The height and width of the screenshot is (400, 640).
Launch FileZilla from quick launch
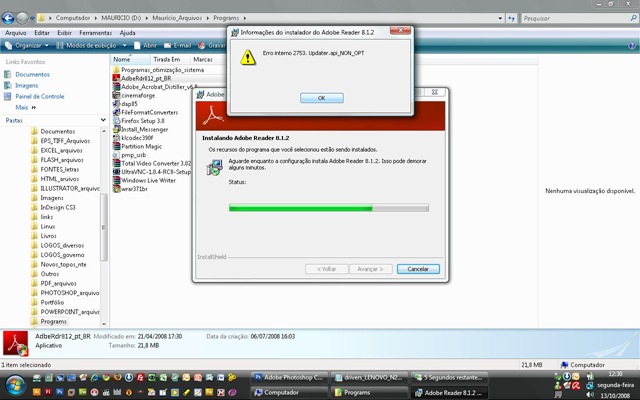tap(140, 378)
